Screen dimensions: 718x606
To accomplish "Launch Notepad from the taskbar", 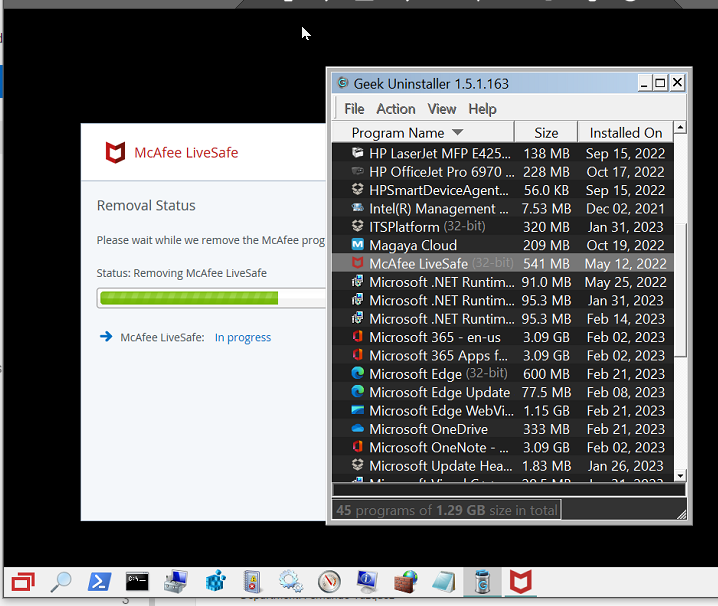I will coord(443,582).
